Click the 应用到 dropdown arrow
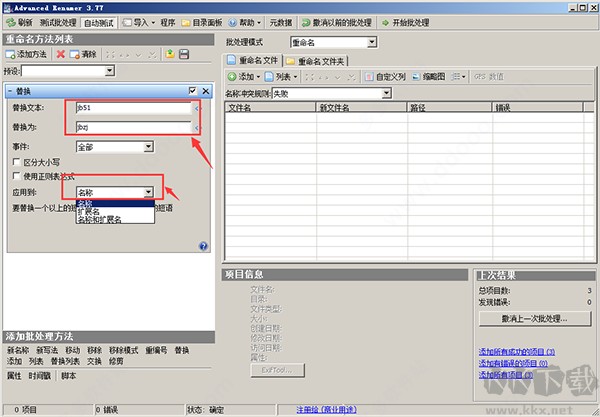 (148, 192)
